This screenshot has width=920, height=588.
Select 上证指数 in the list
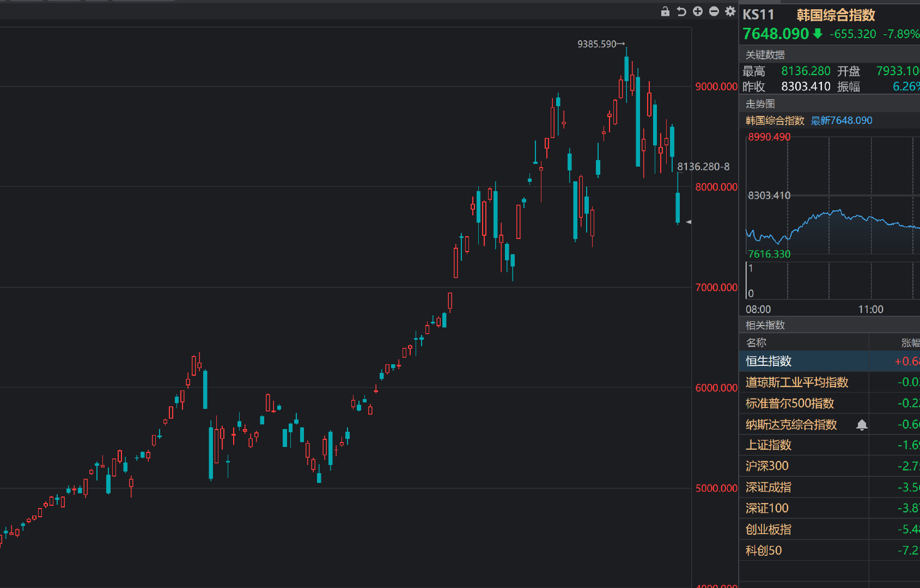[829, 445]
